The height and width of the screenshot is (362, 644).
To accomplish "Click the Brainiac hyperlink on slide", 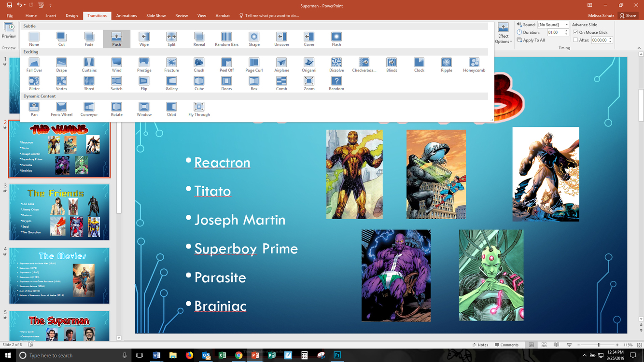I will click(220, 306).
